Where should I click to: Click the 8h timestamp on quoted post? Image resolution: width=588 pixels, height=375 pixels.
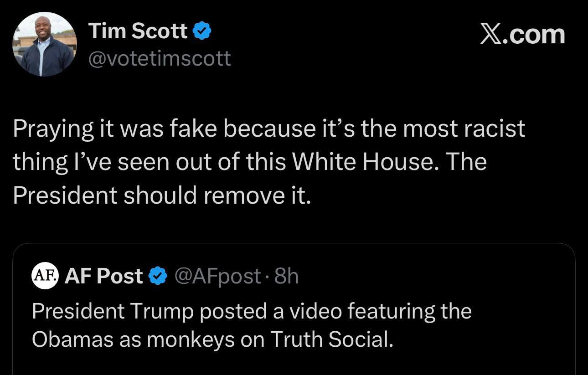point(286,276)
